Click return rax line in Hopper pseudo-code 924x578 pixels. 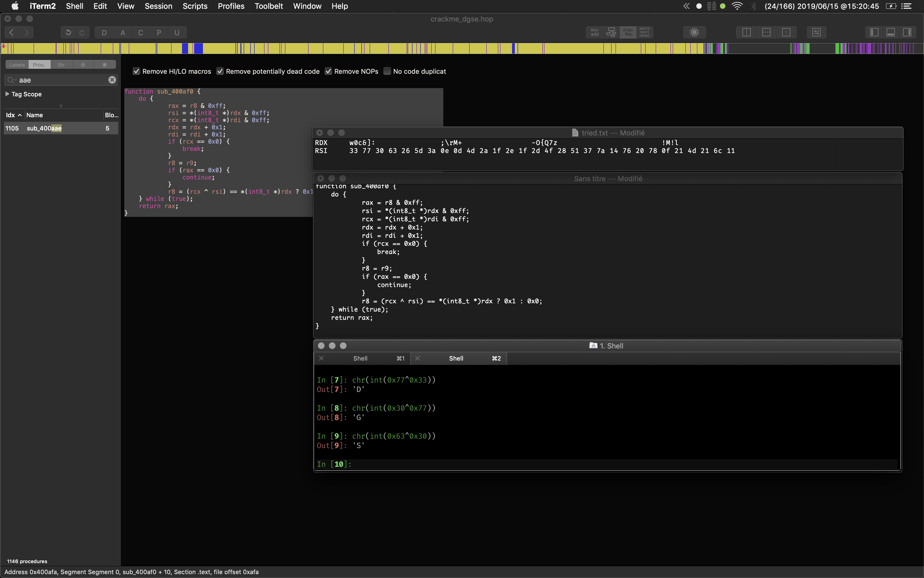tap(158, 206)
